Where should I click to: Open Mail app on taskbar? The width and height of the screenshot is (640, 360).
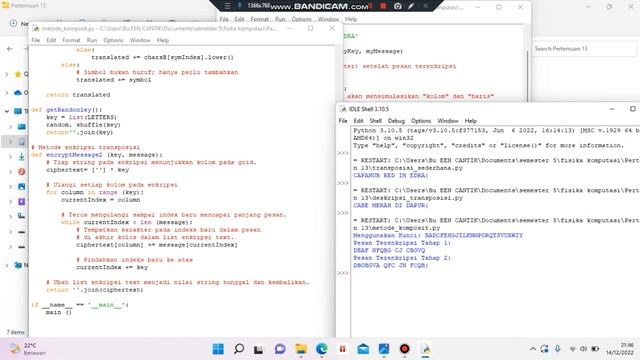point(363,349)
